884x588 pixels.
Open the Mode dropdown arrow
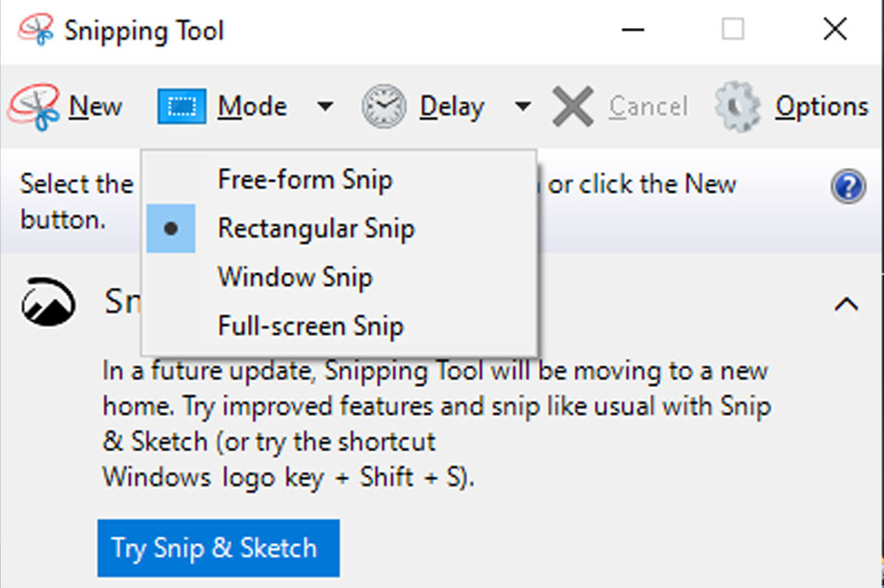pyautogui.click(x=325, y=106)
